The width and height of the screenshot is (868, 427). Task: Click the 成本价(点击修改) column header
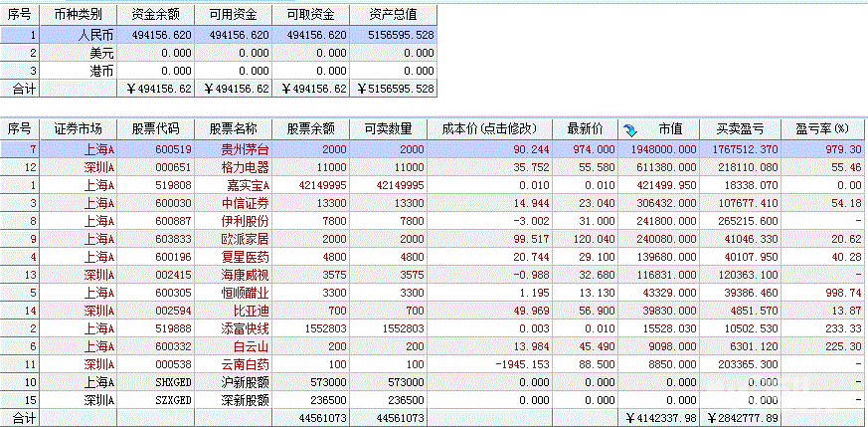(489, 129)
